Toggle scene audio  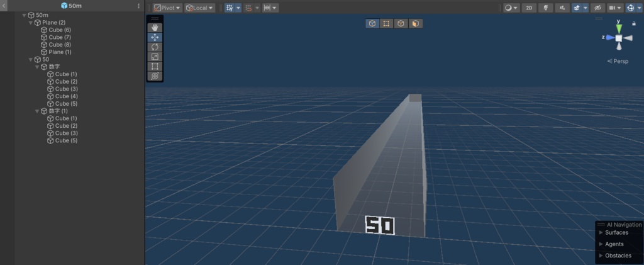click(x=562, y=8)
